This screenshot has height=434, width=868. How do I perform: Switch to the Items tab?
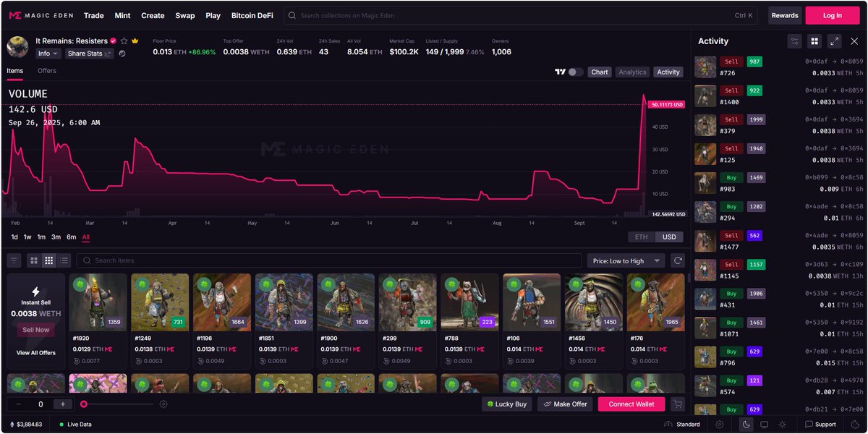click(x=14, y=71)
